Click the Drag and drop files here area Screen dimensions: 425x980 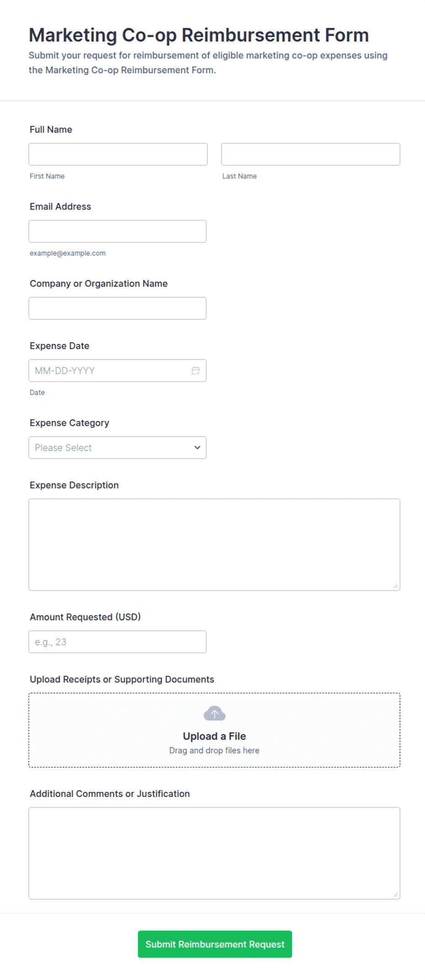coord(214,750)
